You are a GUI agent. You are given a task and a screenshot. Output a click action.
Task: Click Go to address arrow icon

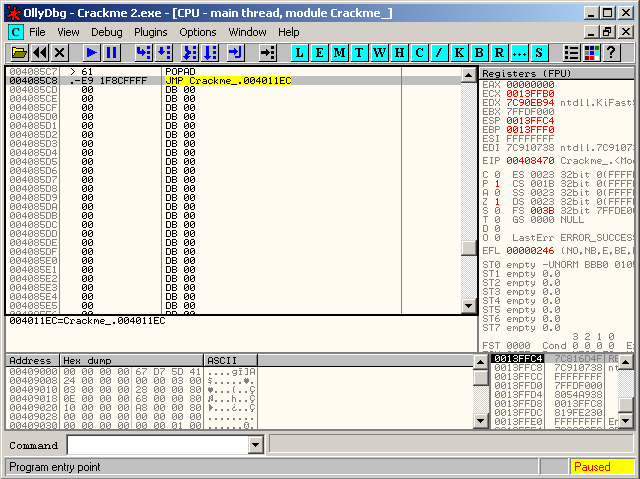coord(268,53)
